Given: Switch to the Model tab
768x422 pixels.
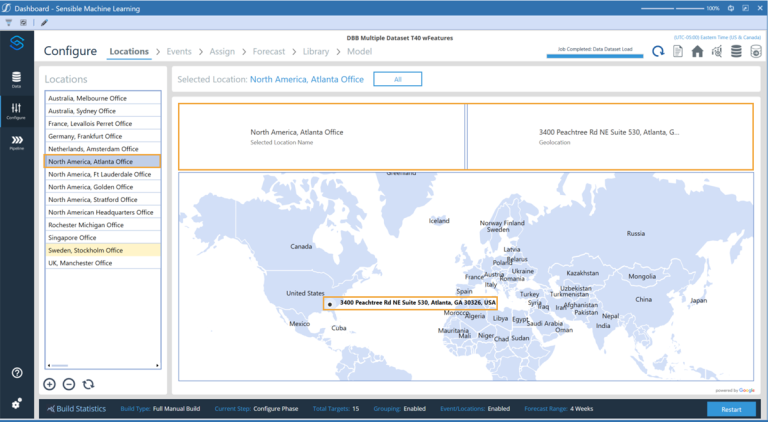Looking at the screenshot, I should pos(360,51).
